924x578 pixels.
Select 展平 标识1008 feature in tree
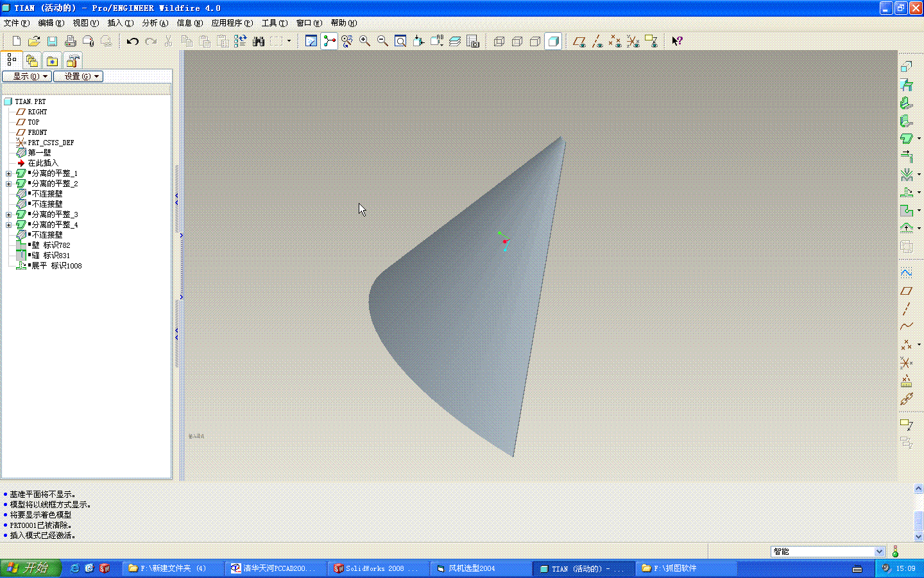point(56,266)
